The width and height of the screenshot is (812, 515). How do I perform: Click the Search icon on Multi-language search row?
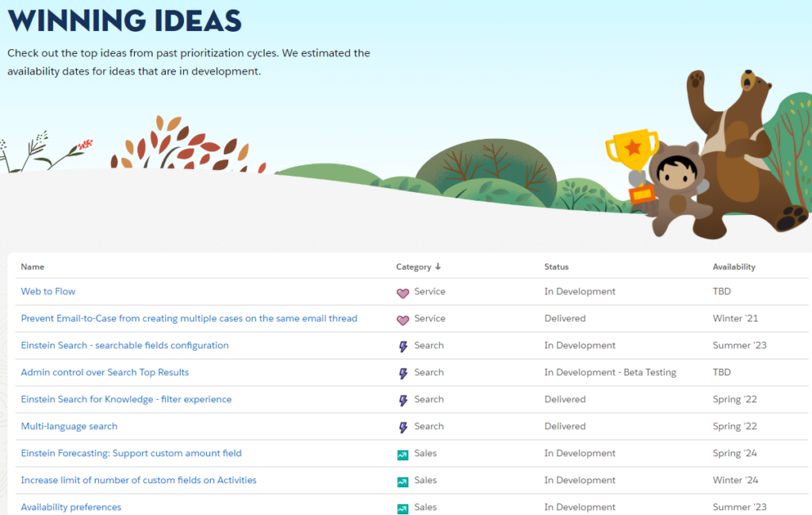(404, 426)
